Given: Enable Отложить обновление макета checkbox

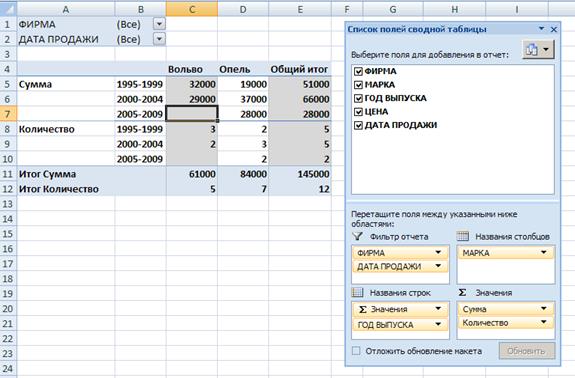Looking at the screenshot, I should pos(356,351).
